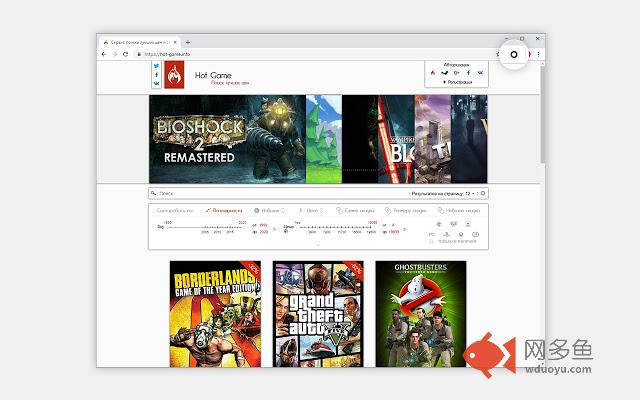Screen dimensions: 640x400
Task: Click the highlighted Hot Game extension icon
Action: [514, 54]
